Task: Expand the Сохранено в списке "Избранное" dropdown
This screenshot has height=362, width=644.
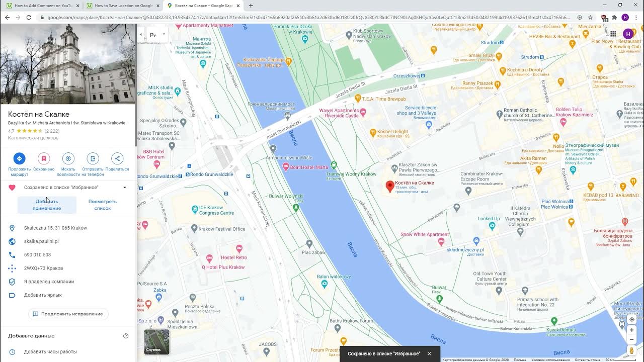Action: 125,188
